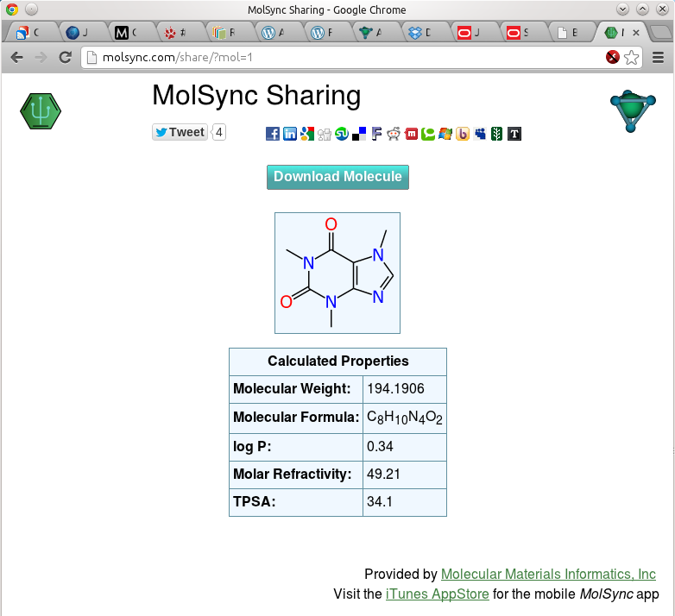This screenshot has width=675, height=616.
Task: Reload the page with the refresh button
Action: (x=65, y=58)
